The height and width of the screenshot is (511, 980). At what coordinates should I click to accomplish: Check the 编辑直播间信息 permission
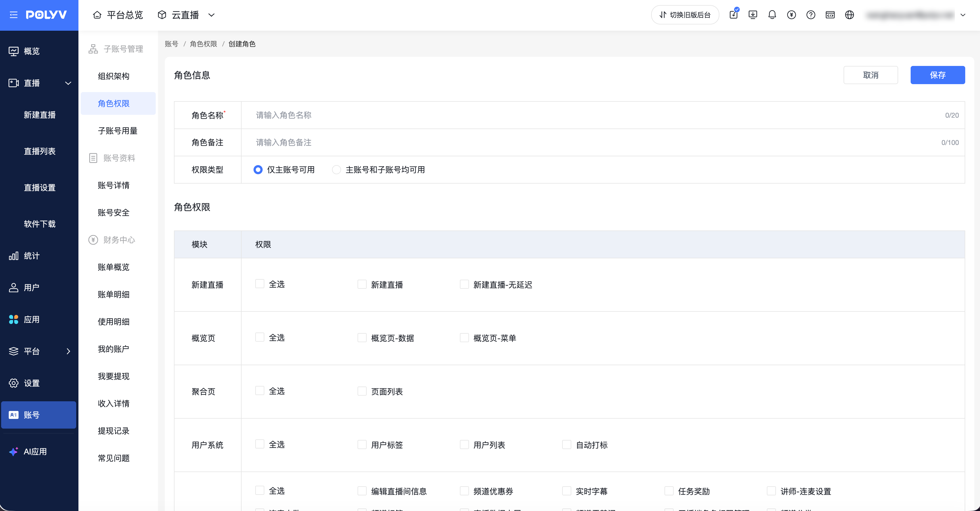click(362, 491)
